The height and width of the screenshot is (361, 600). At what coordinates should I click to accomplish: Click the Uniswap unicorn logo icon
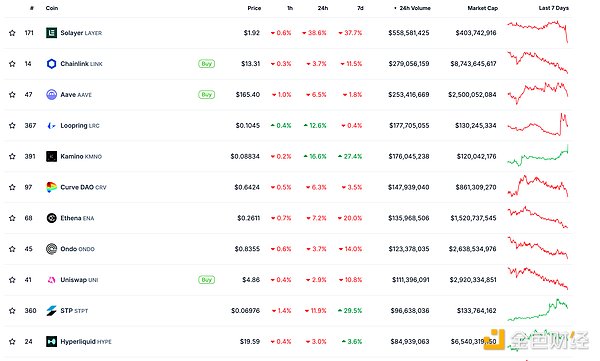[51, 280]
